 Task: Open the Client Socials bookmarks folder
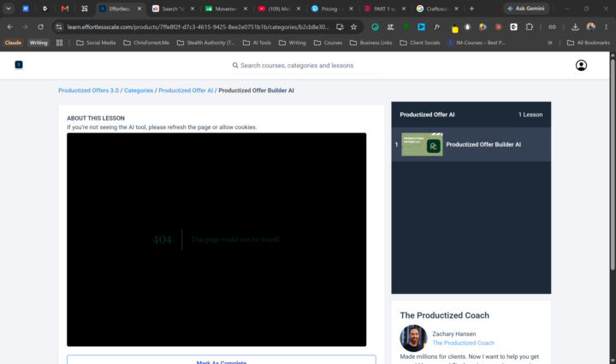click(420, 43)
